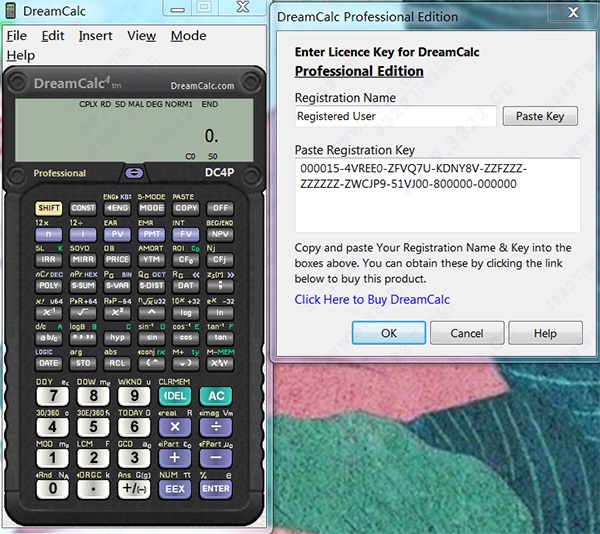Click the Paste Registration Key text box
The height and width of the screenshot is (534, 600).
437,195
